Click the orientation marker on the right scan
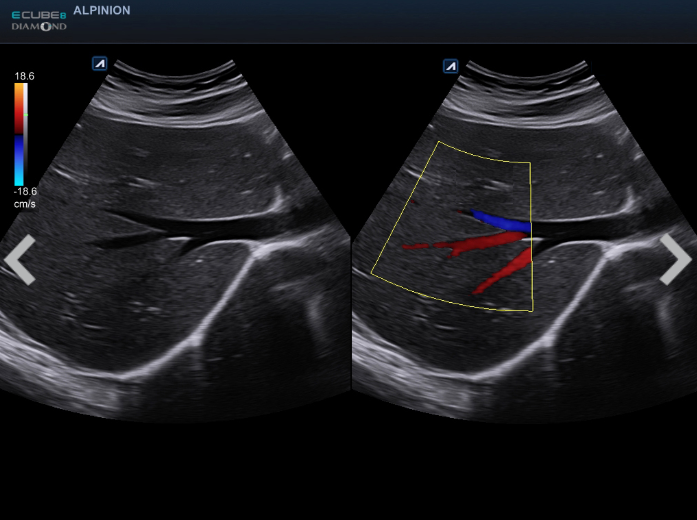This screenshot has height=520, width=697. point(451,66)
